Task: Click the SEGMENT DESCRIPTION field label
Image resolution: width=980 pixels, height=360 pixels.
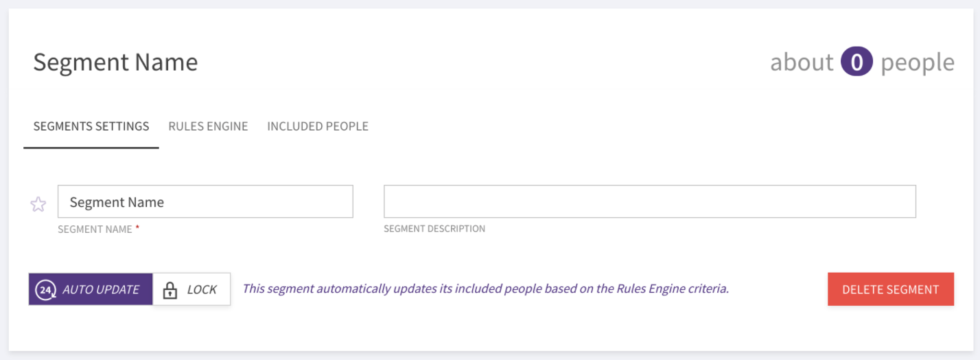Action: (434, 229)
